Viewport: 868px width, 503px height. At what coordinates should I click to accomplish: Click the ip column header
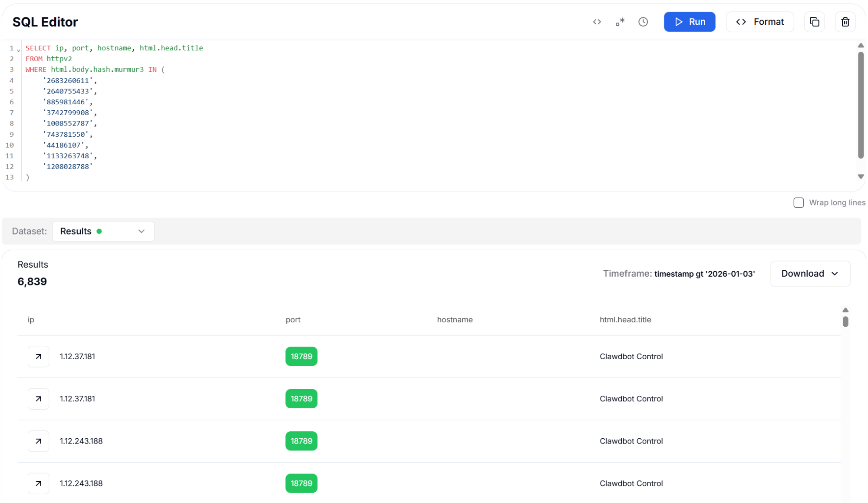(x=31, y=320)
